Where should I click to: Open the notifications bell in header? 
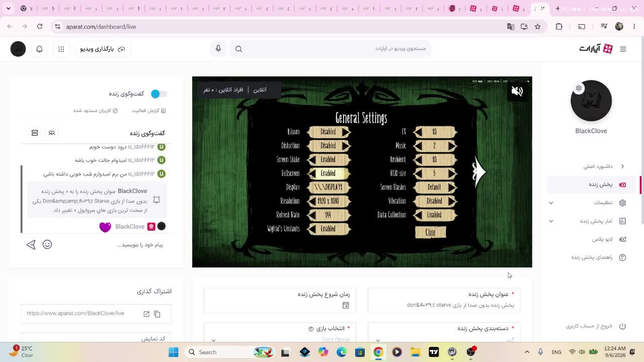pos(39,49)
